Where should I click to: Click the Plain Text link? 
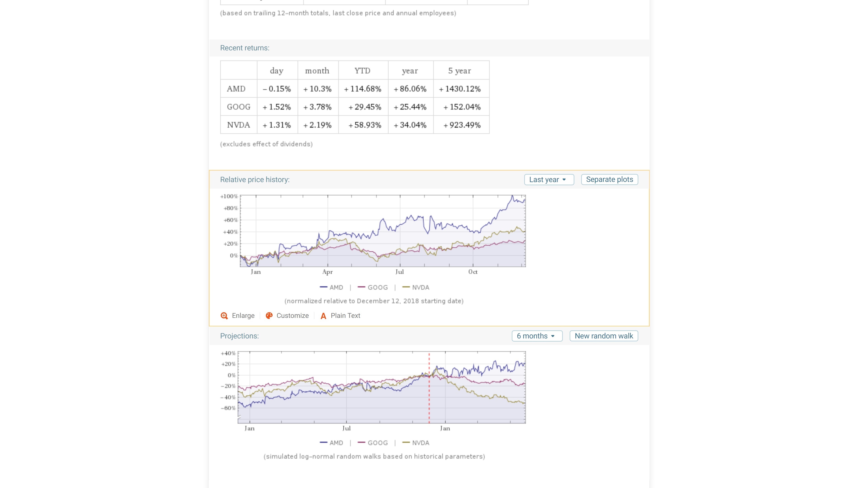pyautogui.click(x=345, y=316)
